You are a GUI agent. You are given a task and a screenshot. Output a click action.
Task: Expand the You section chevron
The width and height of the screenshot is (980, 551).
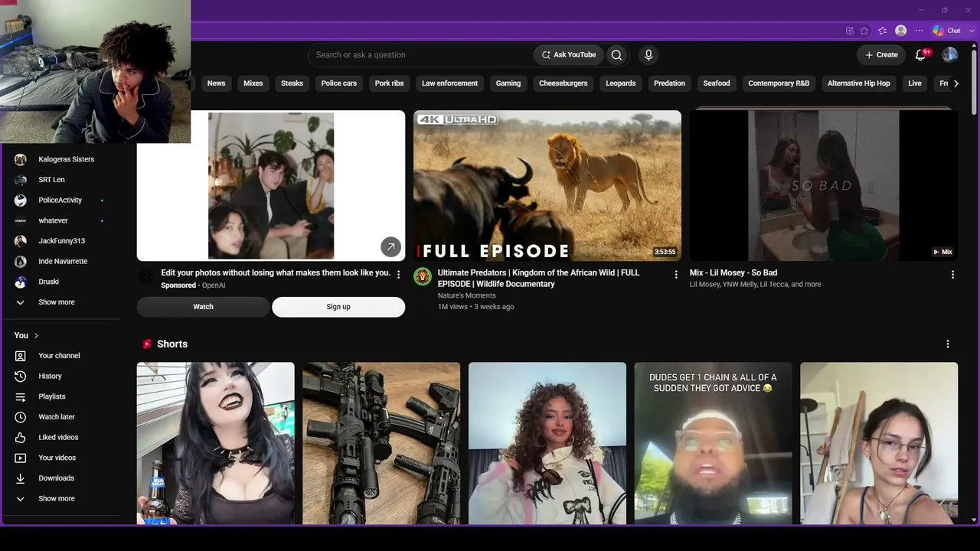36,336
